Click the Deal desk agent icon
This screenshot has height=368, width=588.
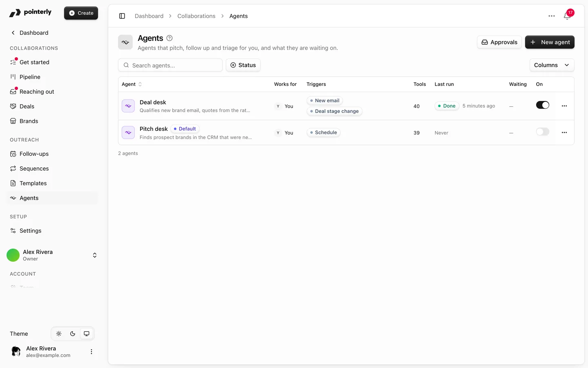128,106
